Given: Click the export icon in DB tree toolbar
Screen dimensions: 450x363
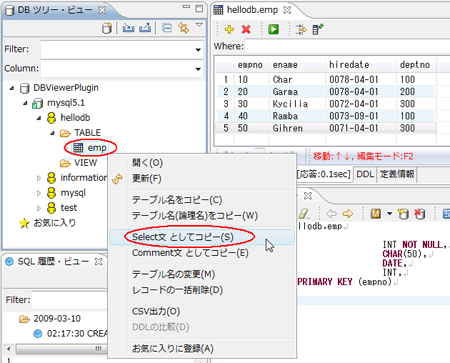Looking at the screenshot, I should pos(145,28).
